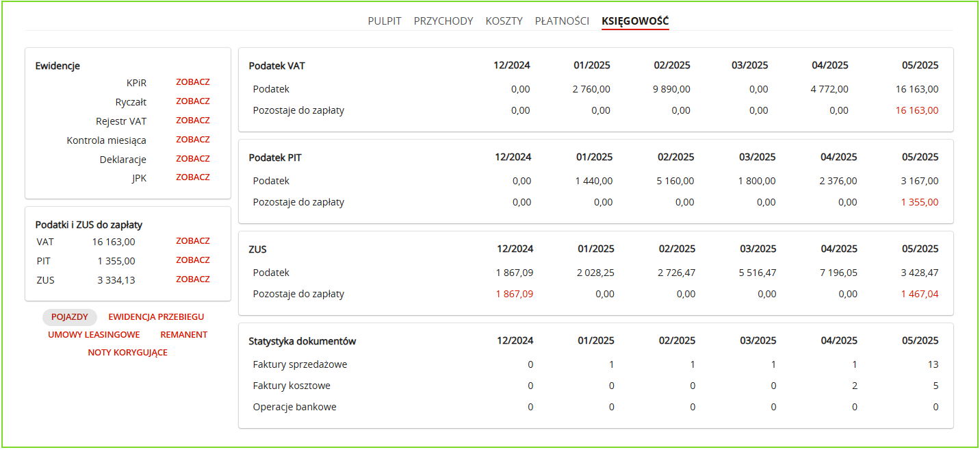Go to the KOSZTY tab
980x450 pixels.
click(x=504, y=21)
